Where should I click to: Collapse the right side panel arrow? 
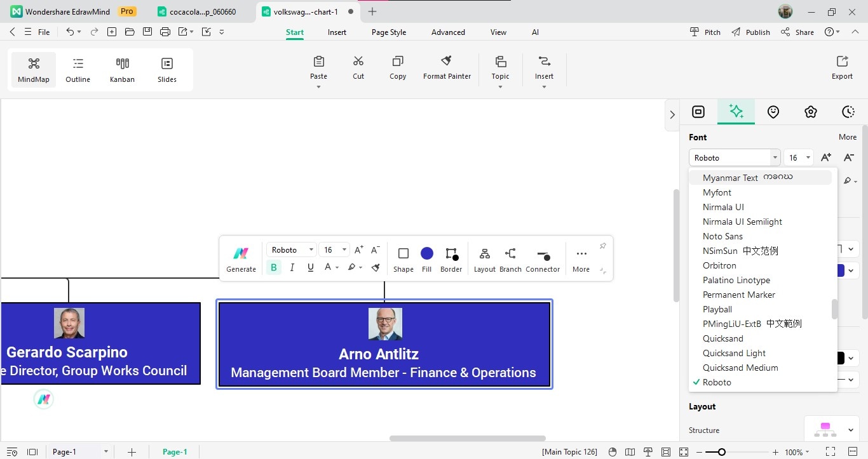tap(672, 114)
